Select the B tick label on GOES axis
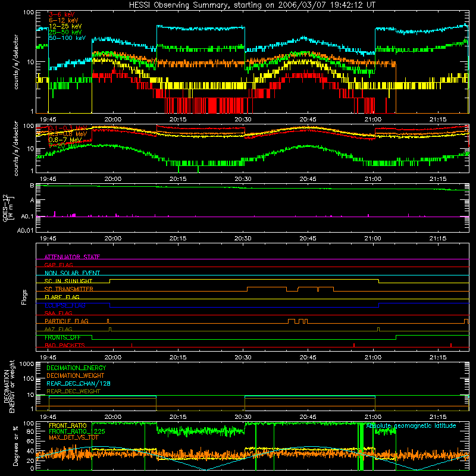Image resolution: width=476 pixels, height=476 pixels. tap(32, 185)
